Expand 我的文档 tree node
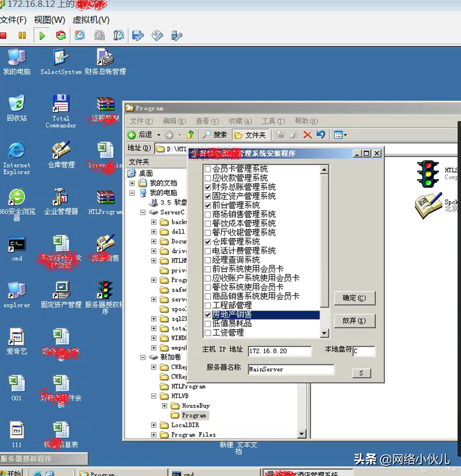461x476 pixels. click(x=132, y=183)
